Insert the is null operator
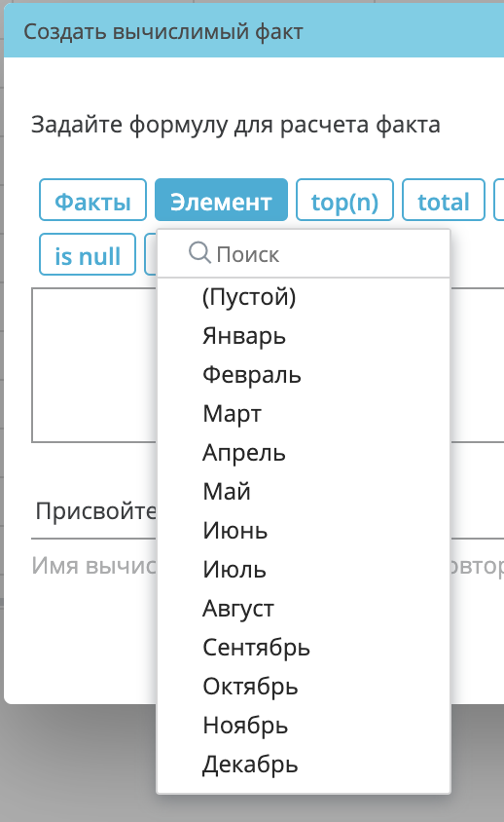The width and height of the screenshot is (504, 822). pyautogui.click(x=88, y=254)
